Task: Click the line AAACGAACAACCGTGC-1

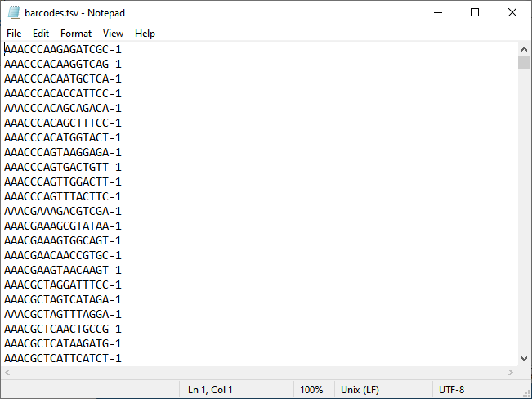Action: tap(63, 255)
